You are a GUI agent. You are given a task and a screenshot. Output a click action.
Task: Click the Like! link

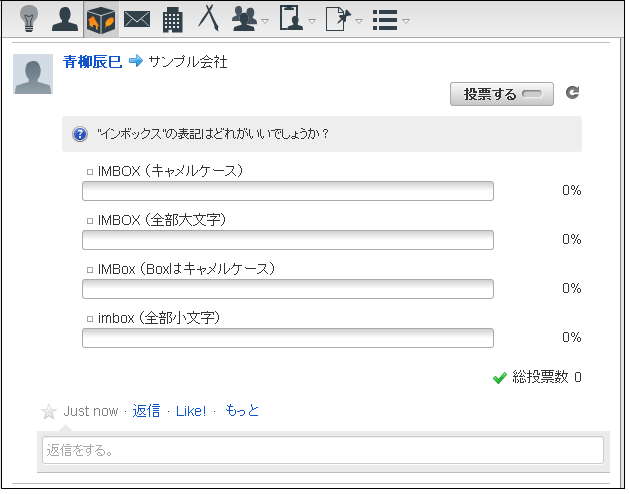191,411
